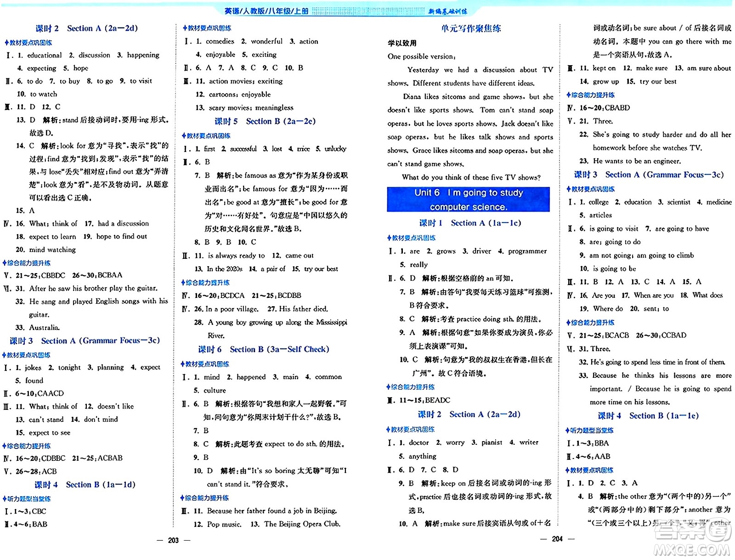Click the heading '单元写作聚焦练'
The width and height of the screenshot is (735, 560).
471,28
